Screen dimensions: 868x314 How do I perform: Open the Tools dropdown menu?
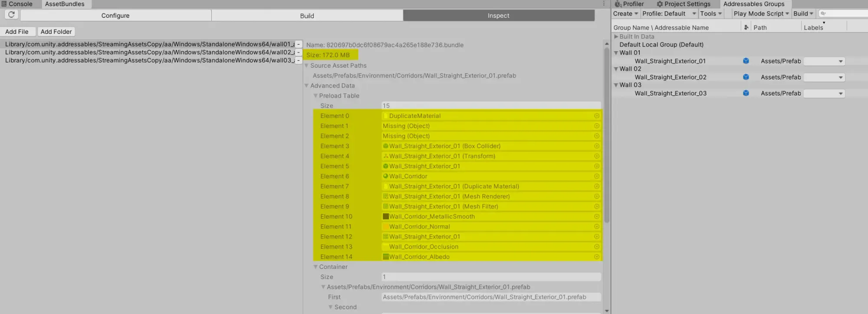[x=711, y=13]
